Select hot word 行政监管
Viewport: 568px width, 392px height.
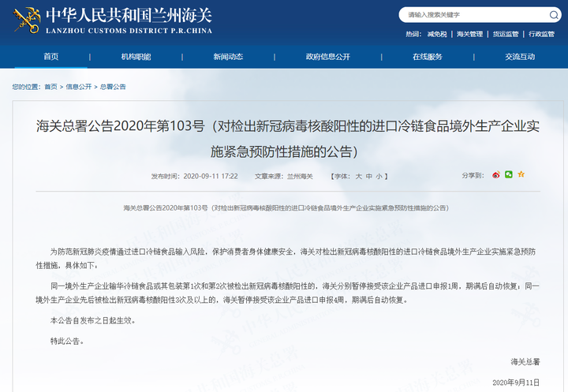tap(541, 34)
